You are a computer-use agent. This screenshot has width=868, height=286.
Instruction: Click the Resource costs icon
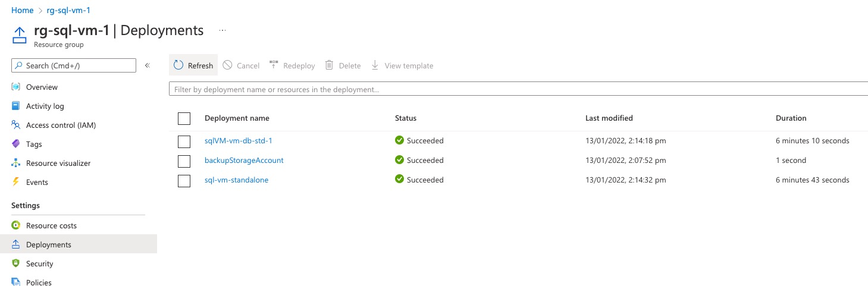[x=16, y=225]
